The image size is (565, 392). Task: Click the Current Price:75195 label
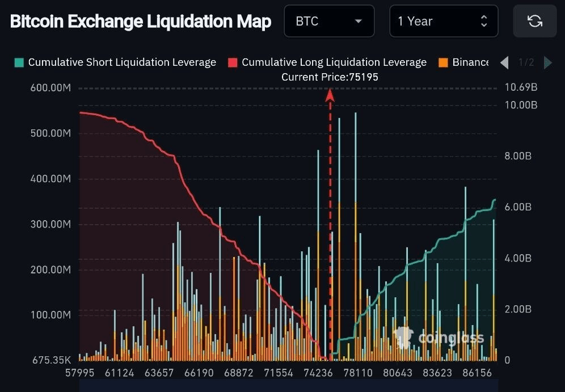point(330,77)
